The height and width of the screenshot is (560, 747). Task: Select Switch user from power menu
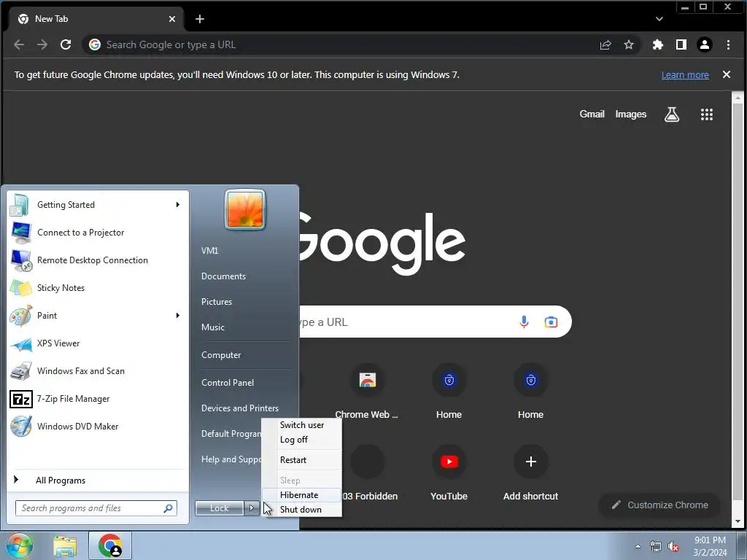pos(301,425)
